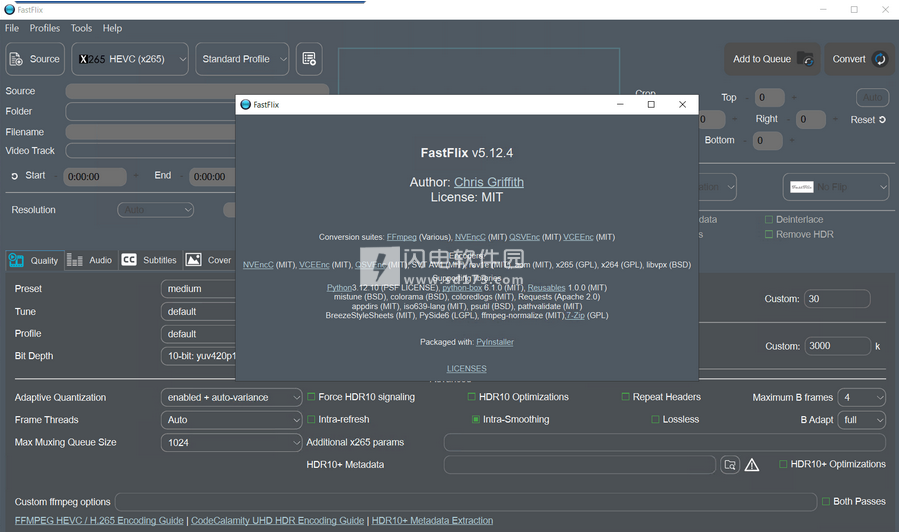Toggle the Deinterlace checkbox
The width and height of the screenshot is (899, 532).
tap(769, 220)
